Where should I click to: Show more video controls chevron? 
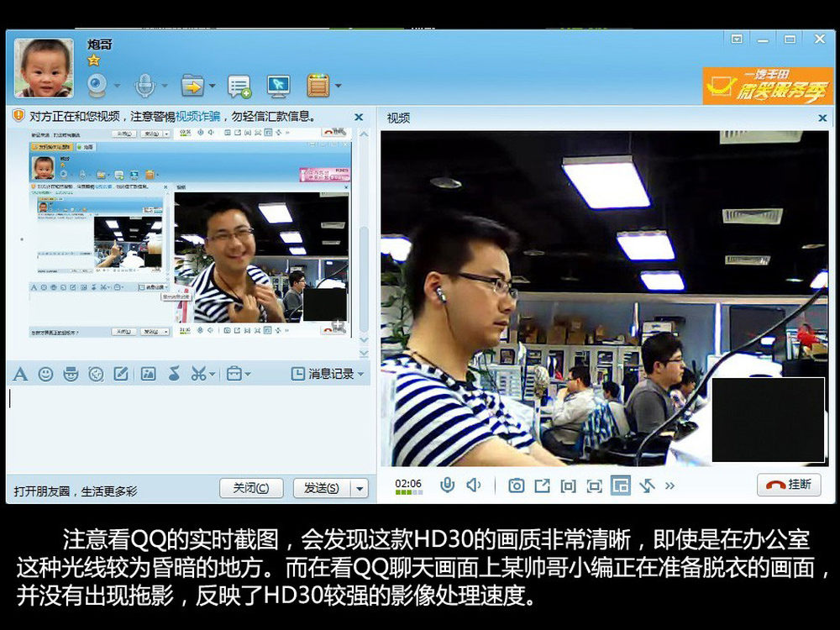click(669, 486)
